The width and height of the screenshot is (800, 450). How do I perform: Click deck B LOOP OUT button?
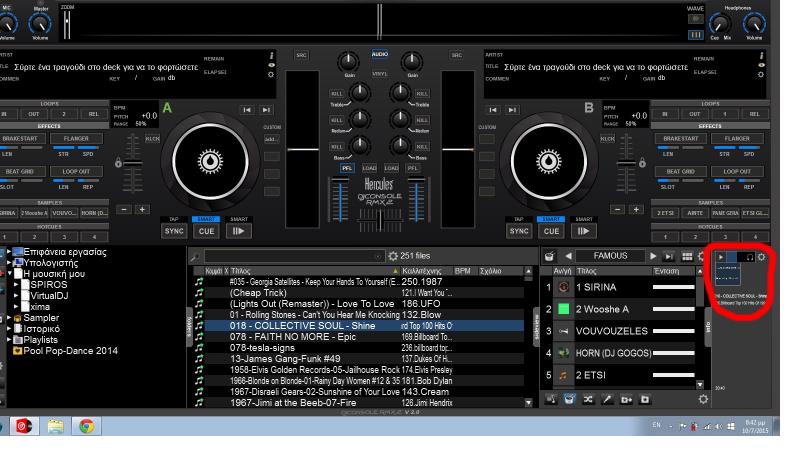(x=737, y=171)
